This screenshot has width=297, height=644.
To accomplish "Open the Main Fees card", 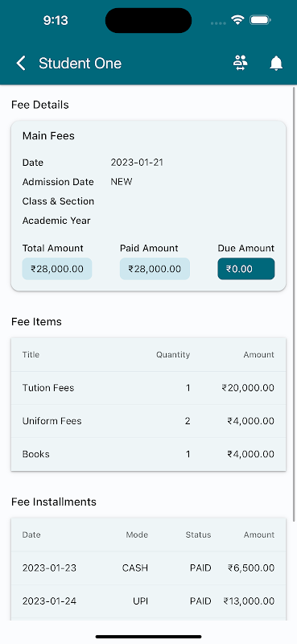I will coord(148,206).
